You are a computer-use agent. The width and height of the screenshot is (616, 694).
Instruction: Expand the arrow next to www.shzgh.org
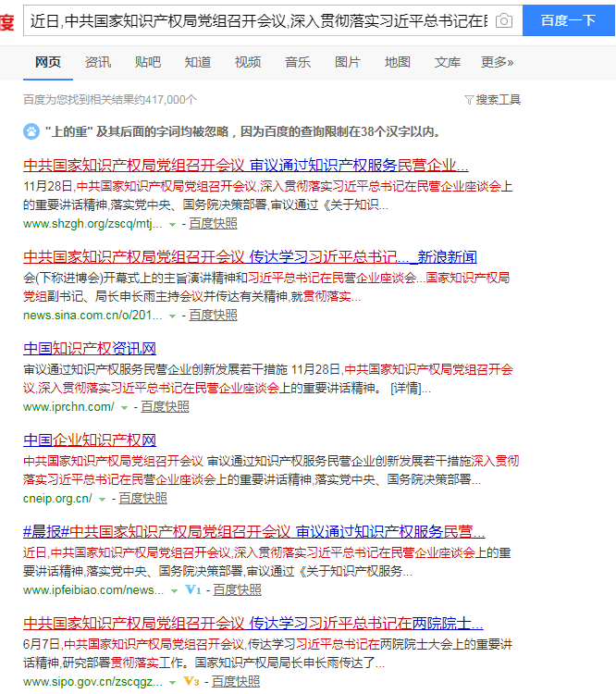pyautogui.click(x=172, y=225)
